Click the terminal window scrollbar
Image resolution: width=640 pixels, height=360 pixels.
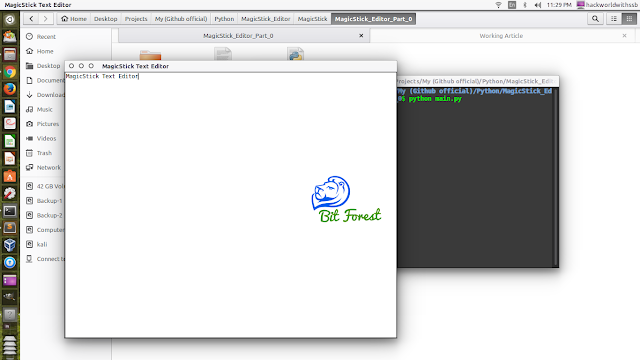[556, 177]
